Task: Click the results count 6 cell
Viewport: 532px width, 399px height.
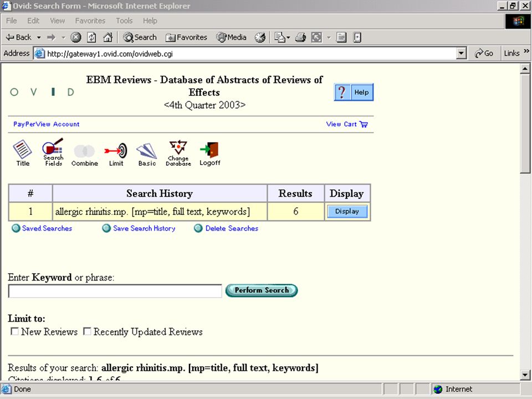Action: click(296, 211)
